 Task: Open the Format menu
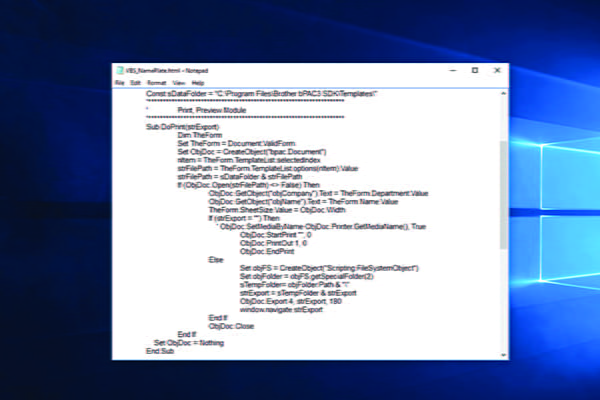pos(156,82)
